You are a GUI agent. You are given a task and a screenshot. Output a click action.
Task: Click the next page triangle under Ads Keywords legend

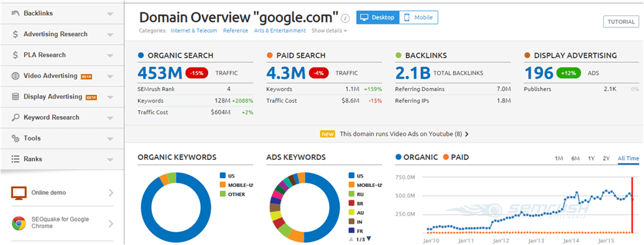369,239
